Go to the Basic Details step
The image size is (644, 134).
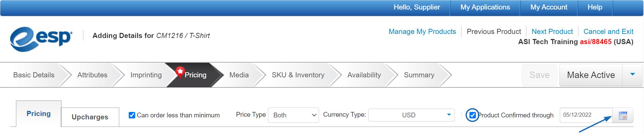(34, 75)
